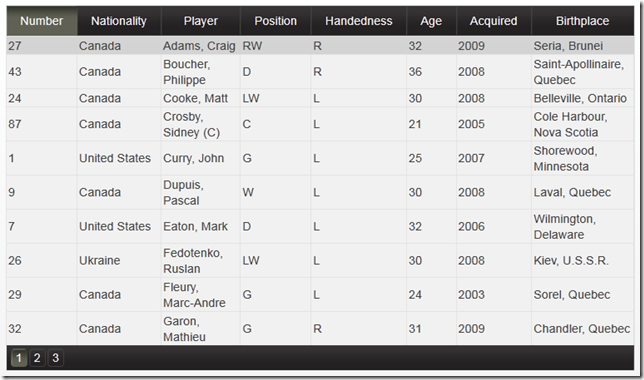Go to page 3 of table

click(55, 358)
